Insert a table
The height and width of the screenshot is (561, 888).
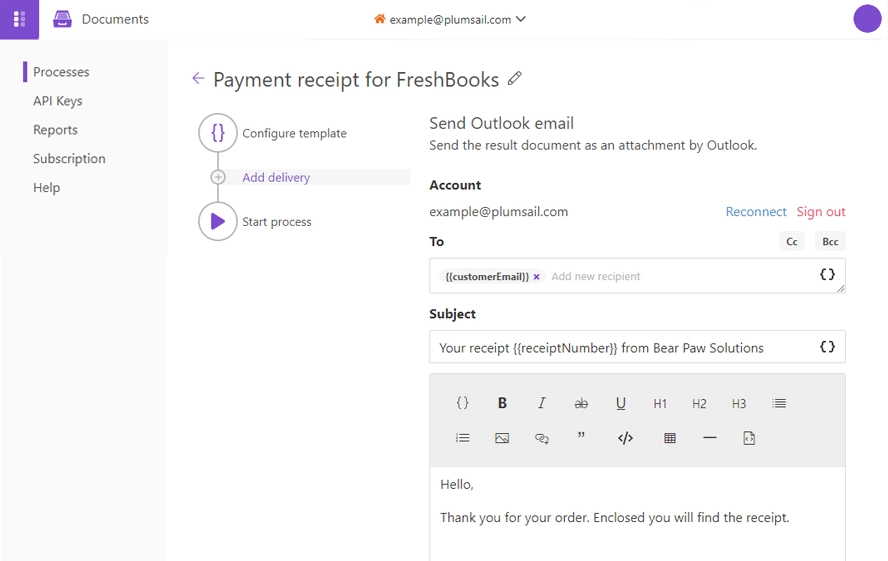pyautogui.click(x=670, y=438)
